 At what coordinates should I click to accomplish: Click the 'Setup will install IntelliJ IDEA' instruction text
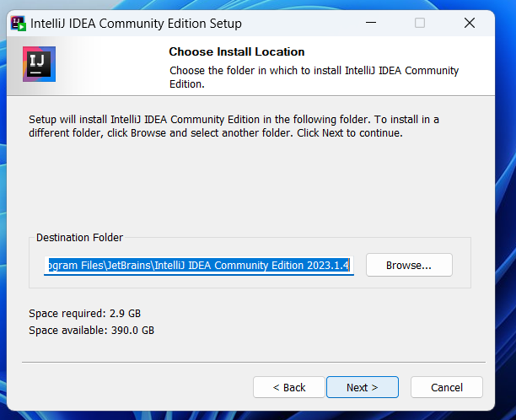tap(234, 126)
